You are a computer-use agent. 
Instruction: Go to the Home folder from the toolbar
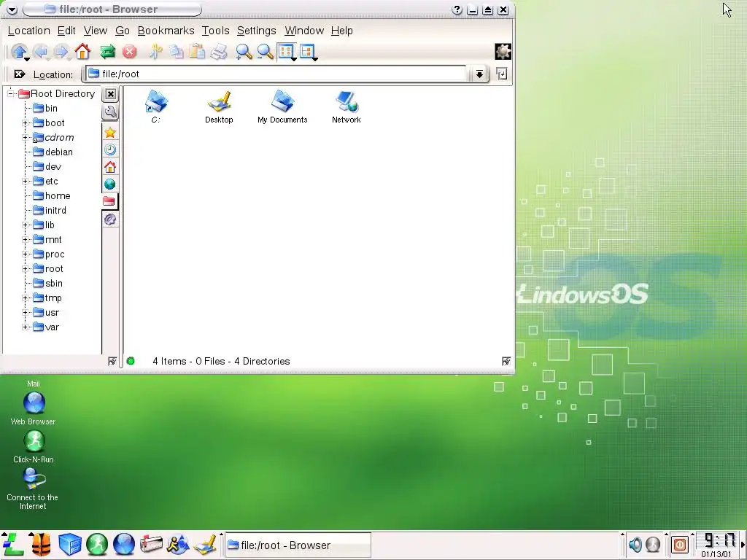click(82, 52)
